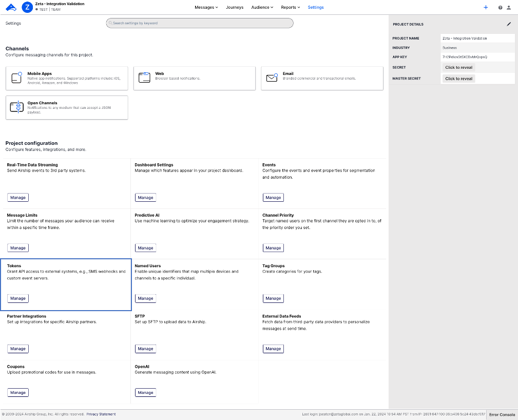Open the Open Channels card icon
Screen dimensions: 518x420
[x=17, y=107]
